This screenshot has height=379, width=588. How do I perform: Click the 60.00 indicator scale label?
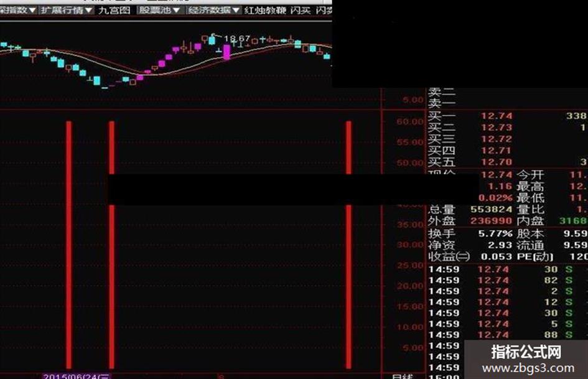tap(410, 121)
